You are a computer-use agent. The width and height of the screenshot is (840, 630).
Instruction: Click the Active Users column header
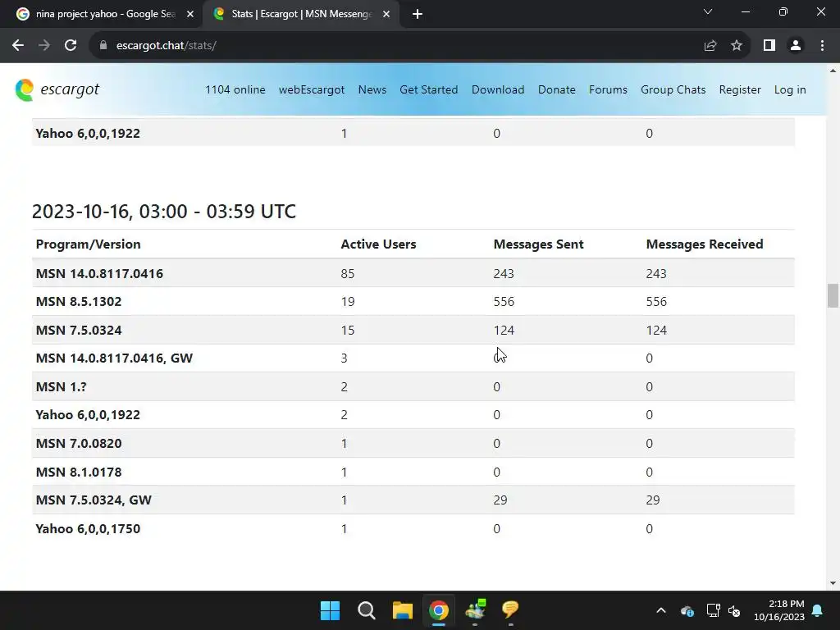378,244
